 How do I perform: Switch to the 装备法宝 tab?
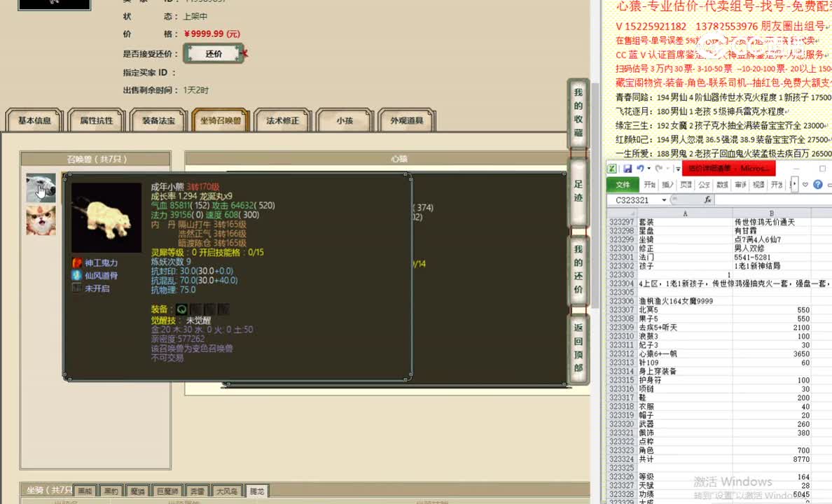(158, 120)
